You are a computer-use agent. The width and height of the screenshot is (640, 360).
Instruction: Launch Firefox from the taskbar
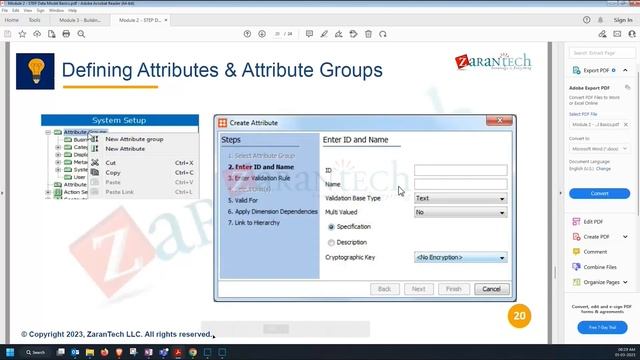click(x=104, y=352)
